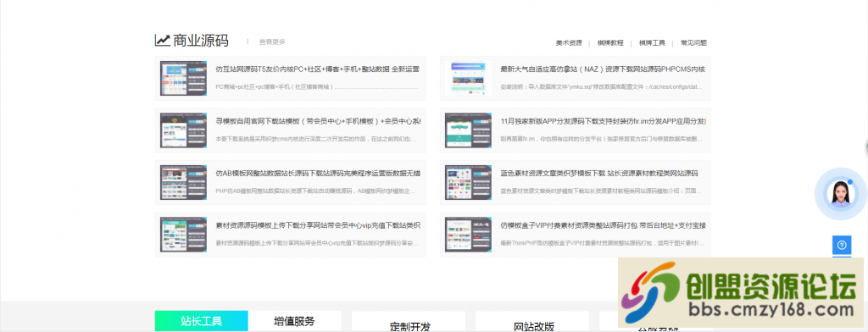Open thumbnail of 蓝色素材资源文章类织梦模板 item
The image size is (868, 332).
click(468, 182)
